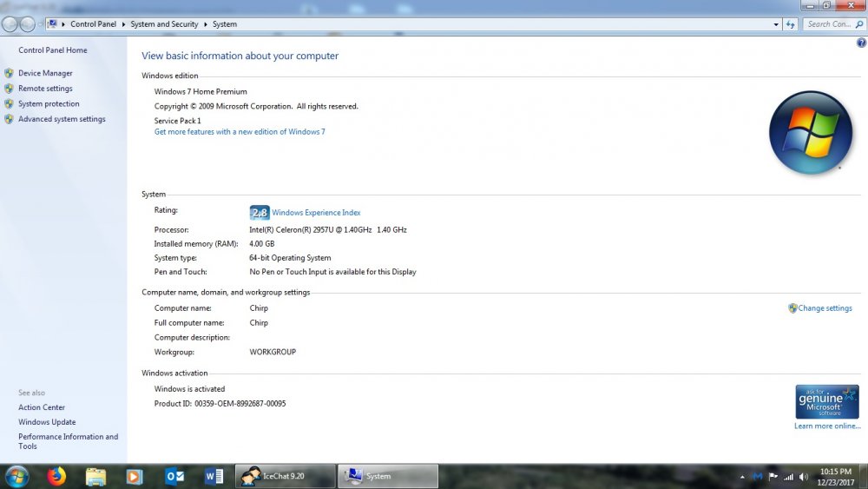Click the computer icon in the address bar
The image size is (868, 489).
[52, 23]
